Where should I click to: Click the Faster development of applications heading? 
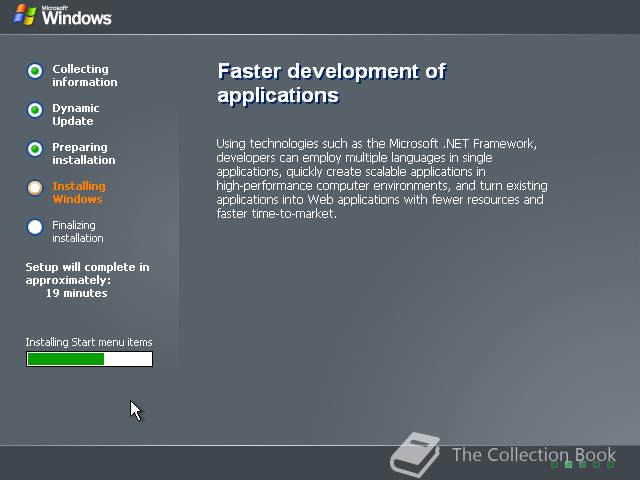[331, 83]
